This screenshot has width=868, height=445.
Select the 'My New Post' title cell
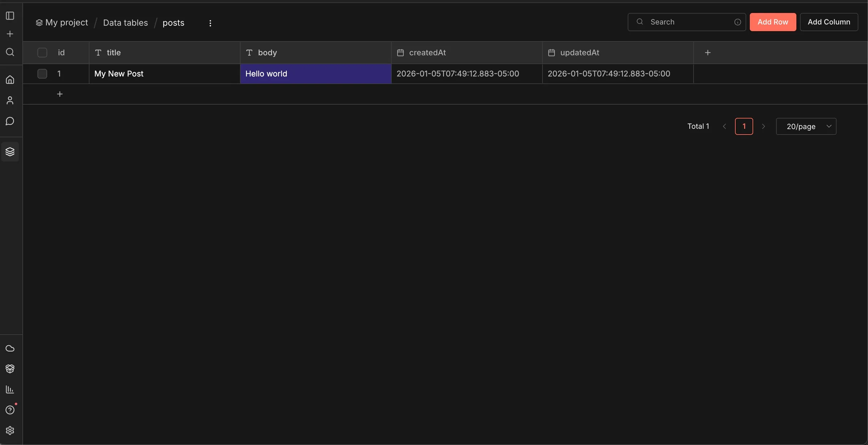[165, 74]
